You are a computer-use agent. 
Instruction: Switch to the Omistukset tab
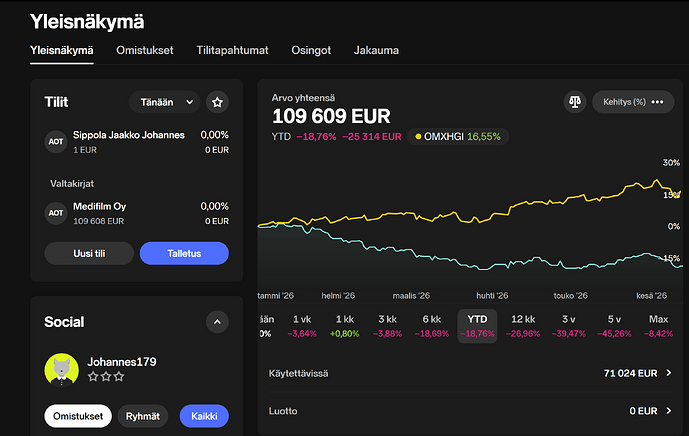pos(145,50)
